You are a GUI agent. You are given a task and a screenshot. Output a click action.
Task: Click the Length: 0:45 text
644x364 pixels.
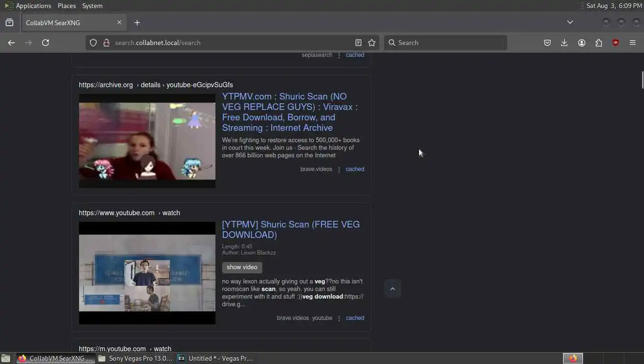(x=237, y=246)
